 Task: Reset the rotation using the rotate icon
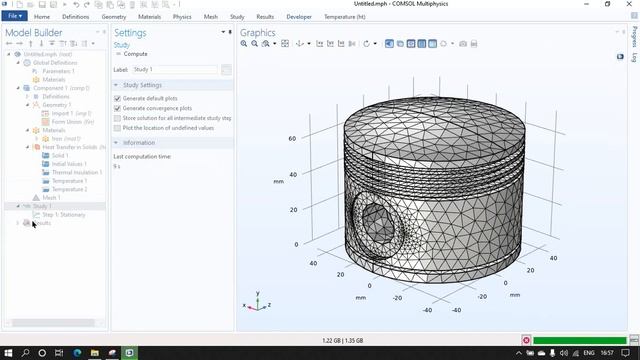(366, 44)
